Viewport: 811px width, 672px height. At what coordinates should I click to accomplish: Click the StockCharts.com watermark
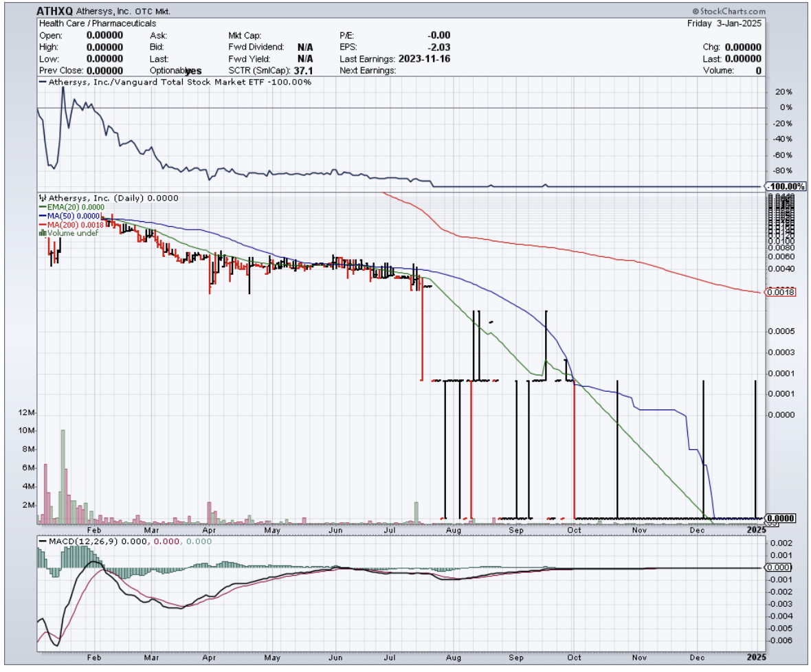tap(729, 12)
